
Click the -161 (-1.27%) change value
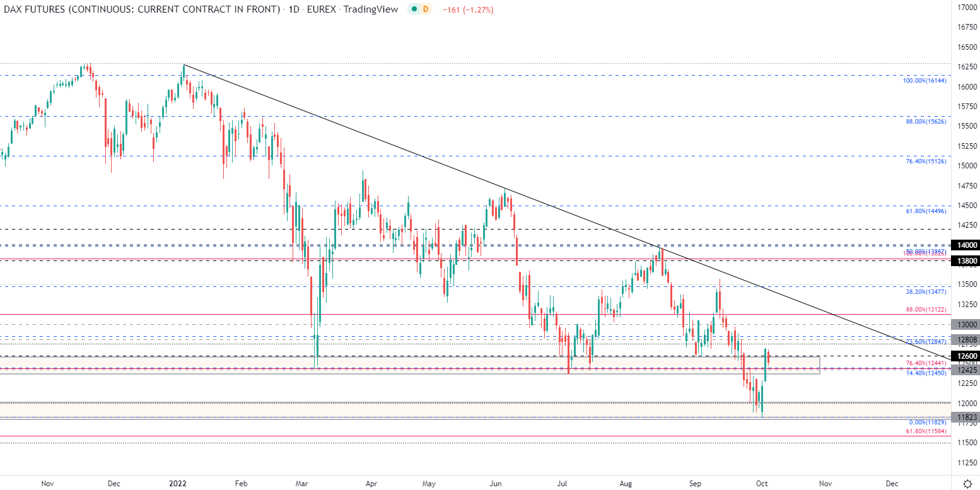tap(467, 9)
